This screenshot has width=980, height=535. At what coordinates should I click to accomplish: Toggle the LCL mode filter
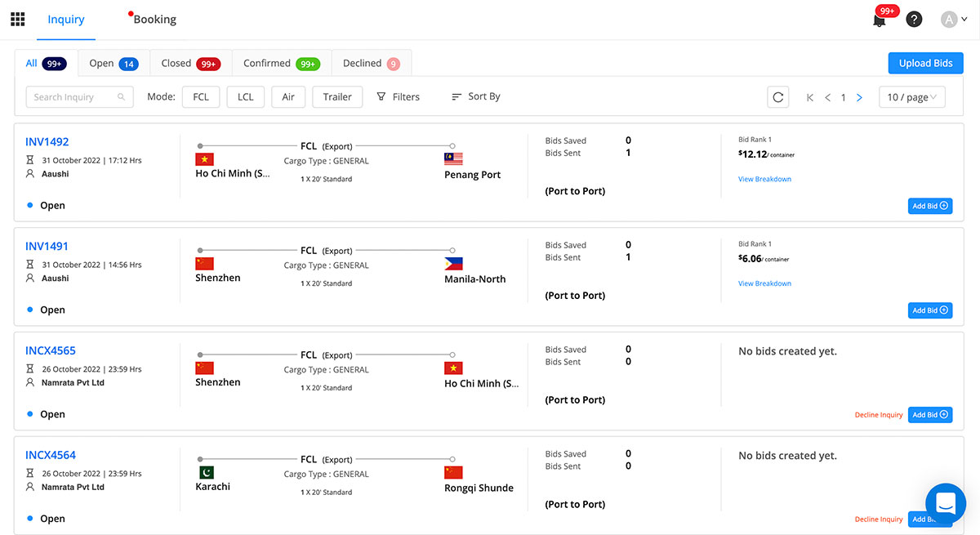tap(246, 96)
